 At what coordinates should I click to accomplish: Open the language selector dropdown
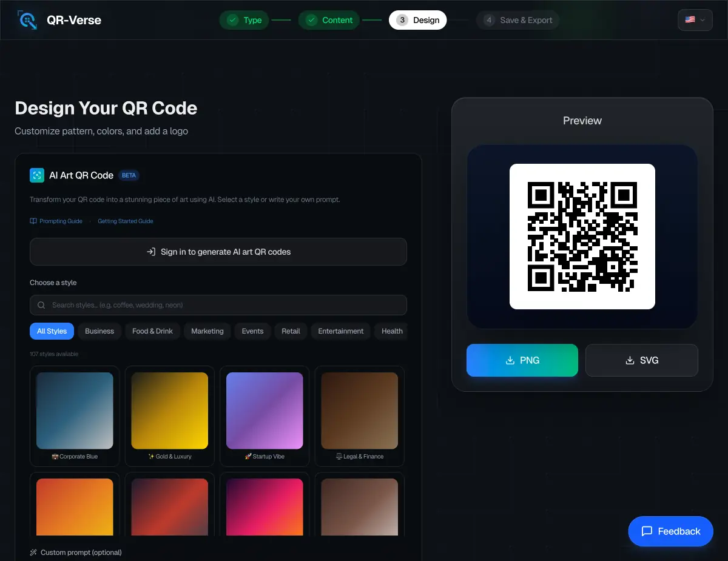[695, 19]
